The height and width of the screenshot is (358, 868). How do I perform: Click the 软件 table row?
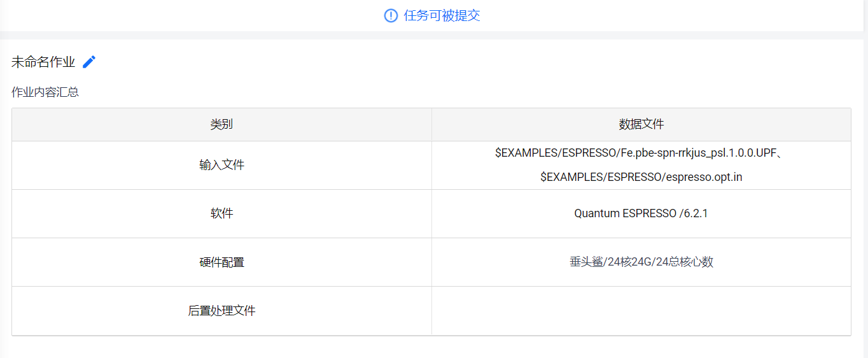pyautogui.click(x=431, y=213)
